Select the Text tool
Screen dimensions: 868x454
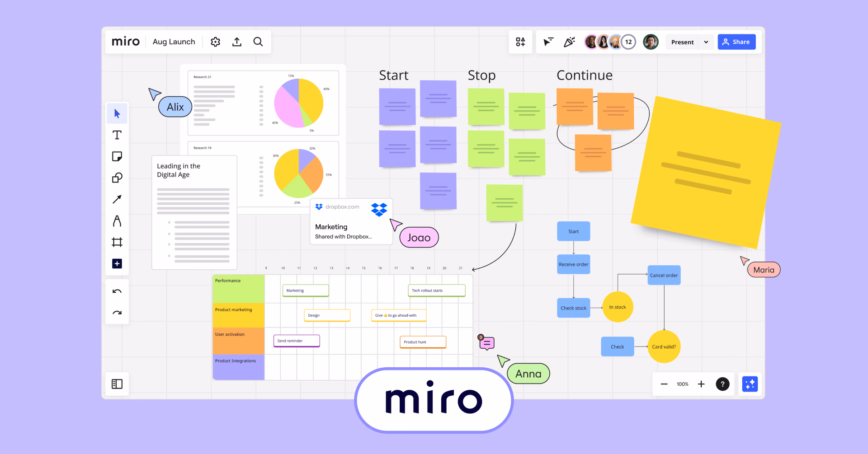pos(117,135)
